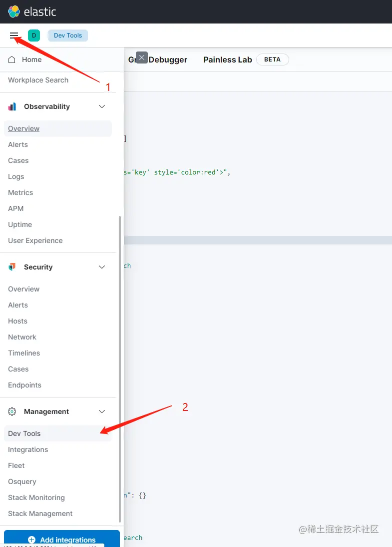Open the green D space avatar
392x547 pixels.
coord(34,35)
